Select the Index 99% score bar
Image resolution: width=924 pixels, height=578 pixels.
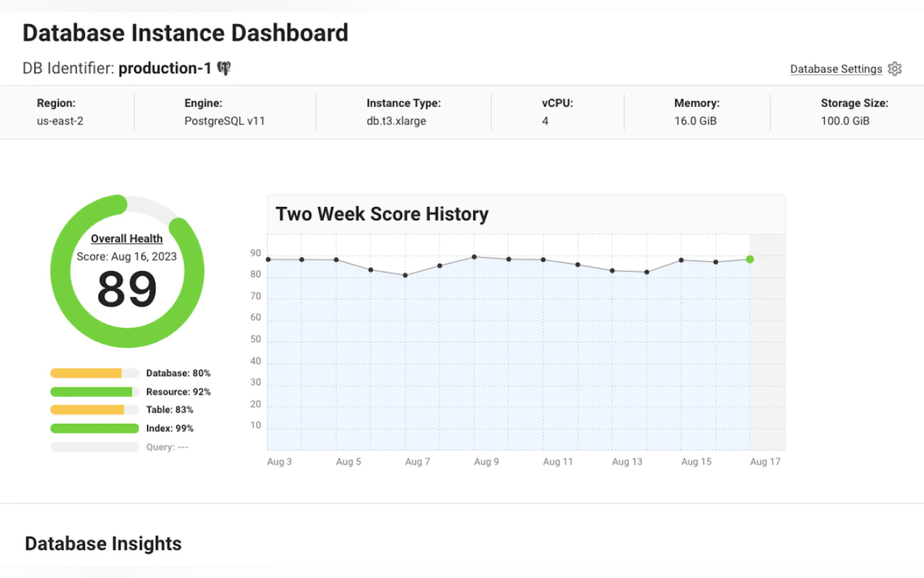94,428
